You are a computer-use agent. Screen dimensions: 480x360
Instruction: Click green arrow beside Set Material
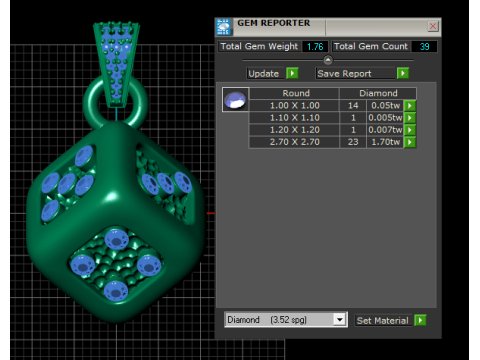(420, 321)
